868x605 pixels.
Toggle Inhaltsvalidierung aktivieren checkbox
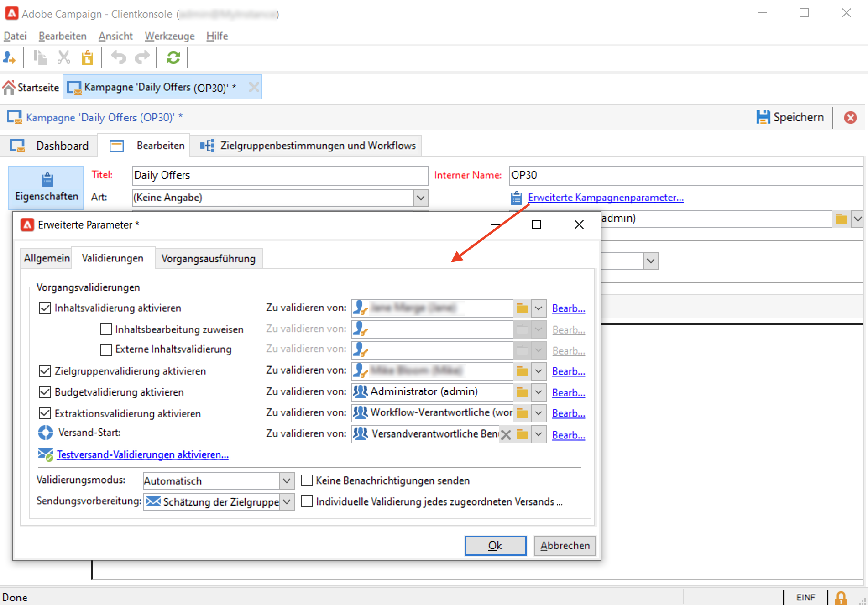point(45,308)
